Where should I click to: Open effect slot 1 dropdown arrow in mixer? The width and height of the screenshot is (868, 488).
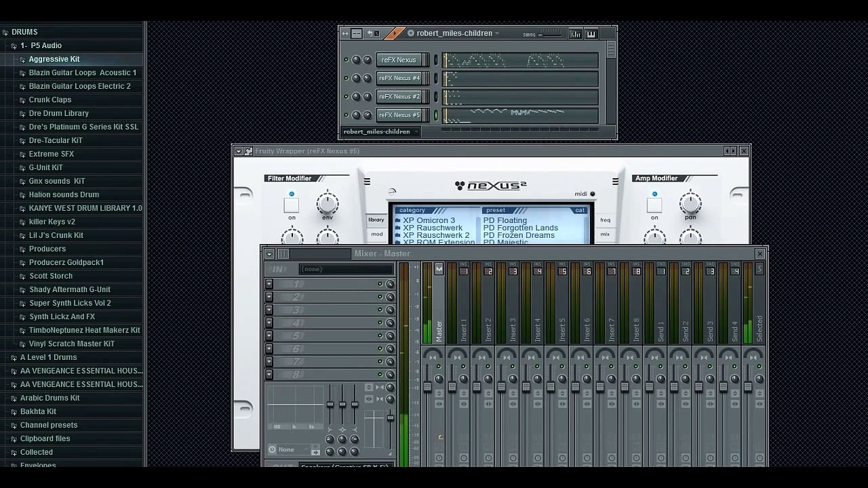(269, 284)
